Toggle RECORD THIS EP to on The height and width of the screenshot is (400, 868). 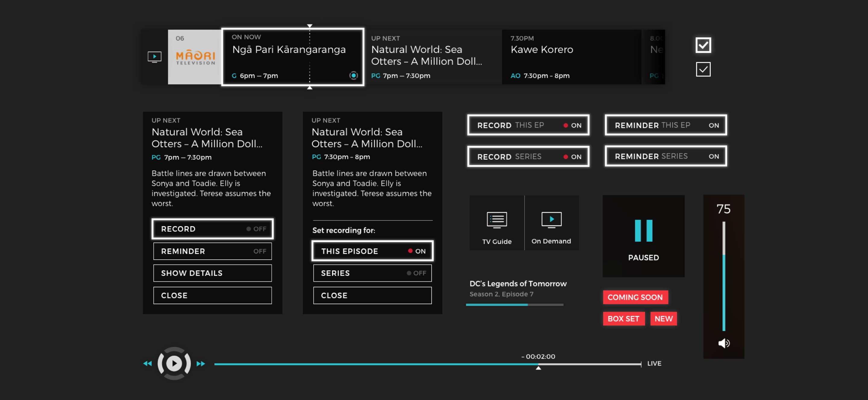click(x=529, y=125)
